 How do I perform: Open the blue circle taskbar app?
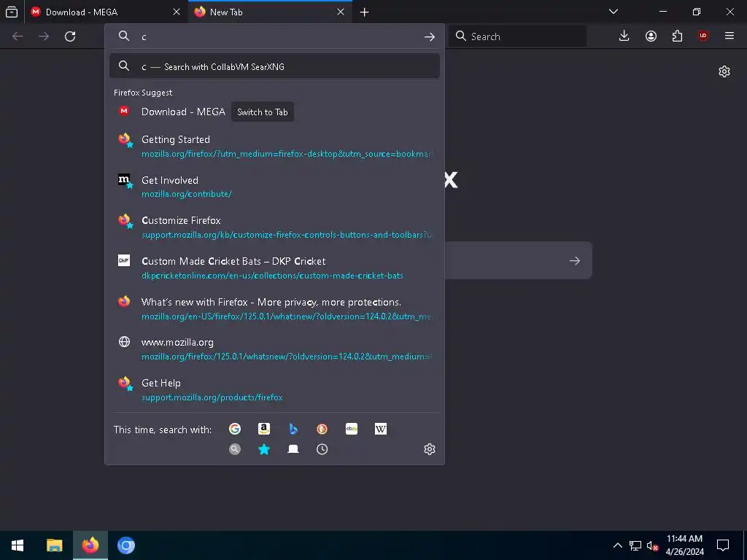tap(126, 545)
